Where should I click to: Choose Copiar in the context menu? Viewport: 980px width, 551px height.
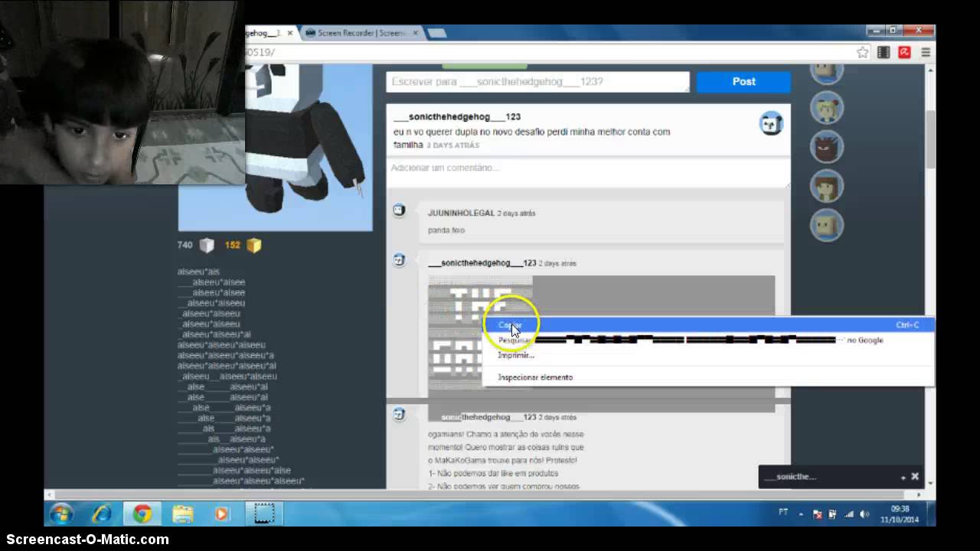708,324
